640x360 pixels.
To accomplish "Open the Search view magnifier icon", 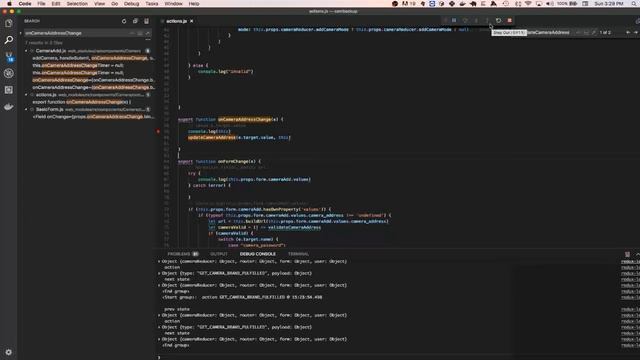I will click(9, 40).
